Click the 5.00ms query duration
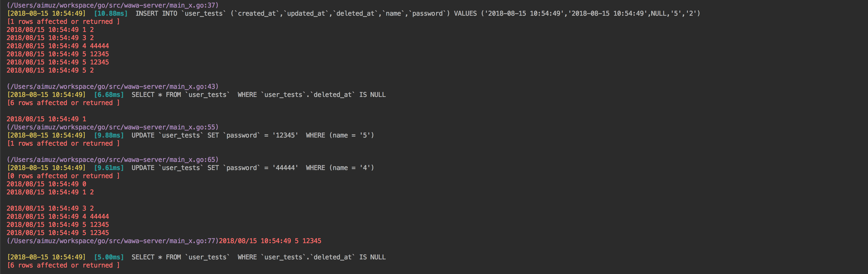 pos(108,257)
